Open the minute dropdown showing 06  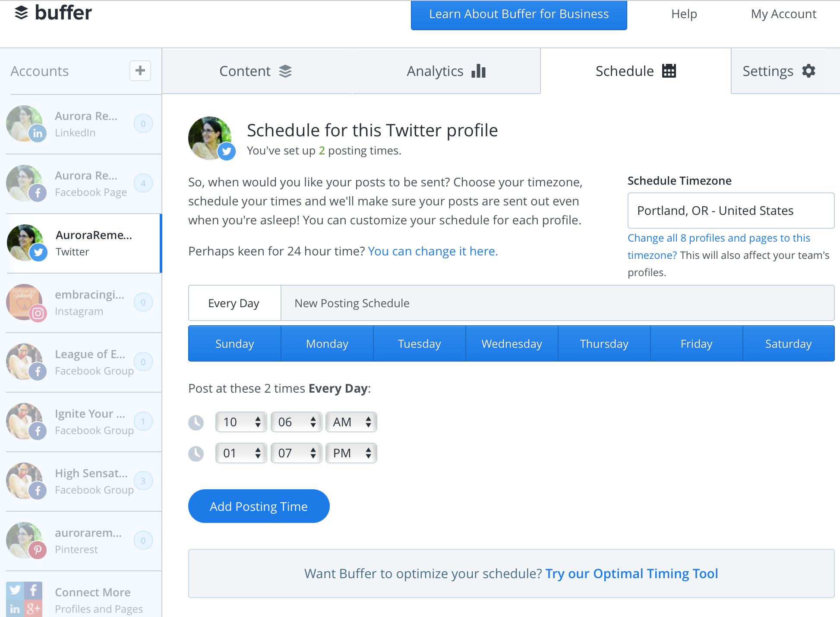[x=297, y=422]
